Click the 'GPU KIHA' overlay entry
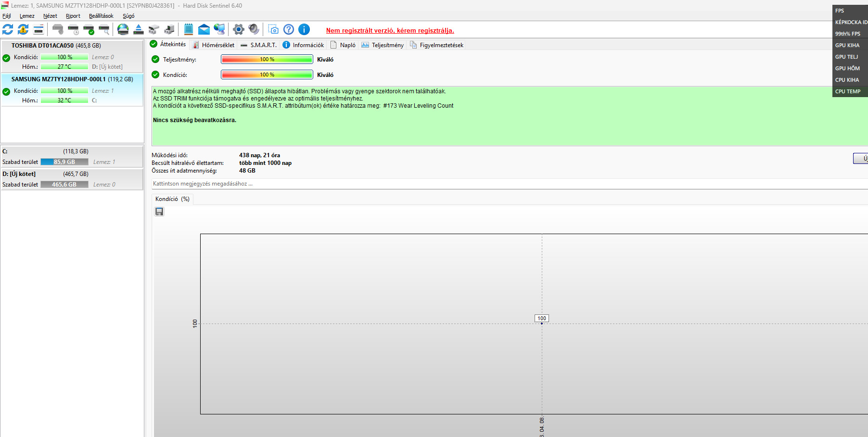This screenshot has width=868, height=437. (x=847, y=45)
